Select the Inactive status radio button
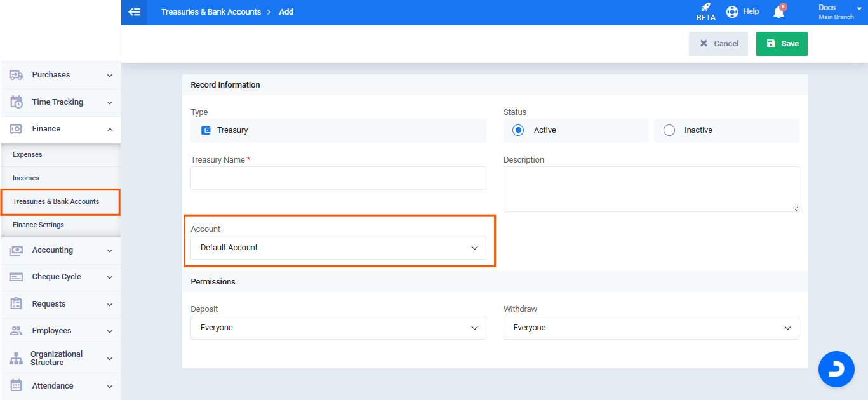The height and width of the screenshot is (400, 868). (x=669, y=130)
